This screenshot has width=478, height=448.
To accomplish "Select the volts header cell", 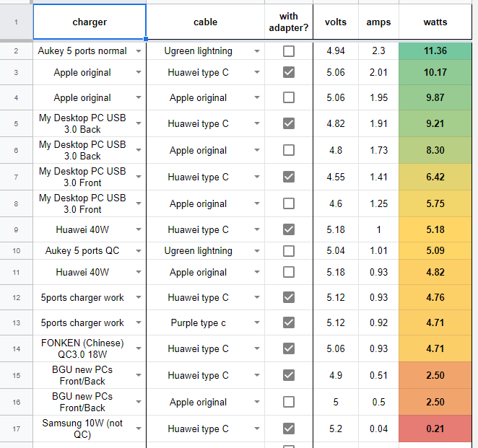I will point(336,22).
